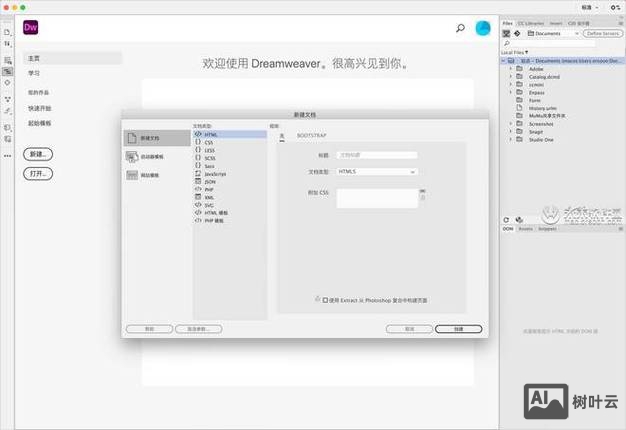Viewport: 626px width, 430px height.
Task: Click the 新建 button on start screen
Action: coord(38,154)
